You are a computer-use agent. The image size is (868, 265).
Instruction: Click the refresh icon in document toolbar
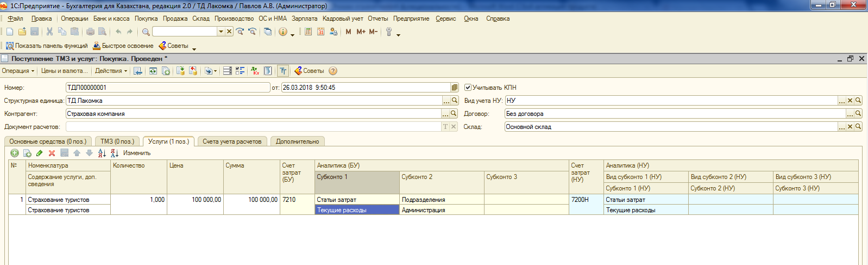click(x=153, y=71)
